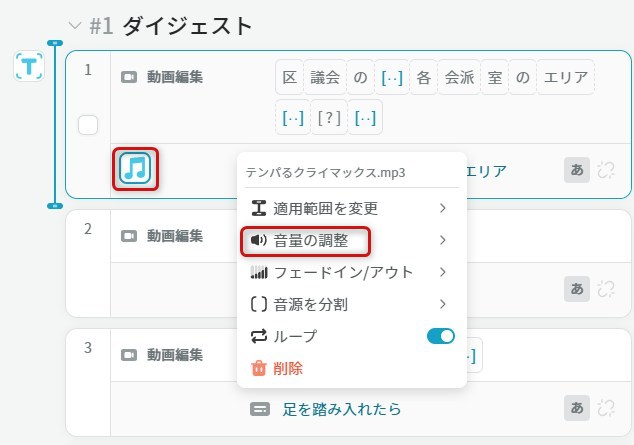Toggle the ループ switch off

(440, 336)
